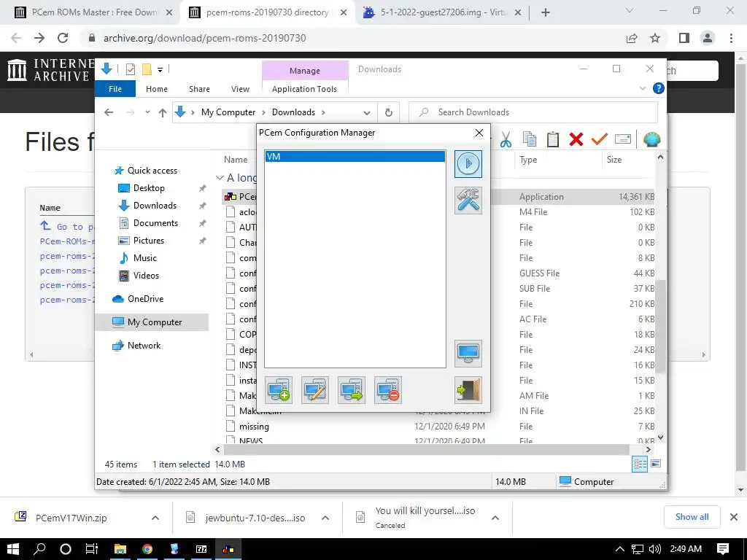
Task: Sort files by the Type column
Action: 528,160
